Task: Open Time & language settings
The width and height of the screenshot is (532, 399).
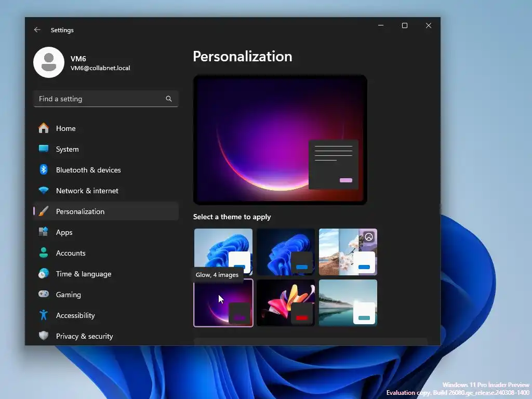Action: 106,273
